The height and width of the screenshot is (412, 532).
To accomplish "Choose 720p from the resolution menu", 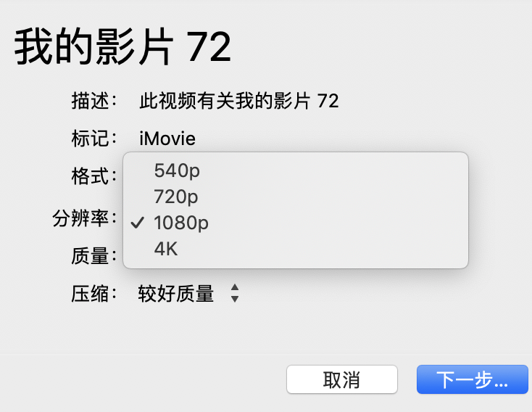I will coord(176,197).
